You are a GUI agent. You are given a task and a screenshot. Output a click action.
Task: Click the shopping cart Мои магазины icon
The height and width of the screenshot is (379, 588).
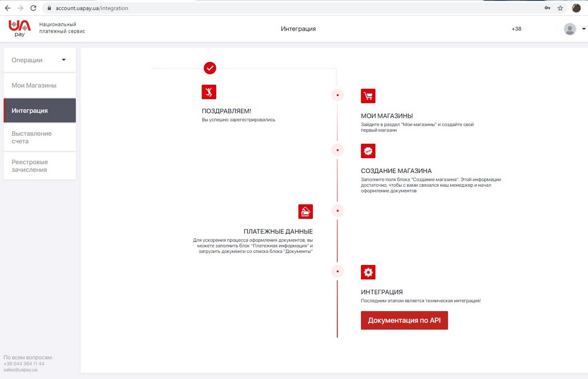click(368, 96)
